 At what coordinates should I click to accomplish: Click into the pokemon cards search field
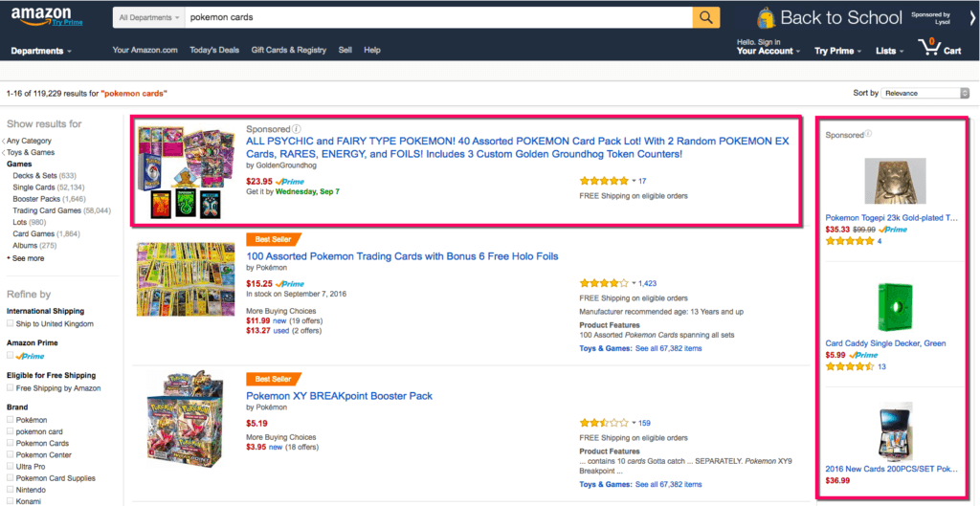435,17
